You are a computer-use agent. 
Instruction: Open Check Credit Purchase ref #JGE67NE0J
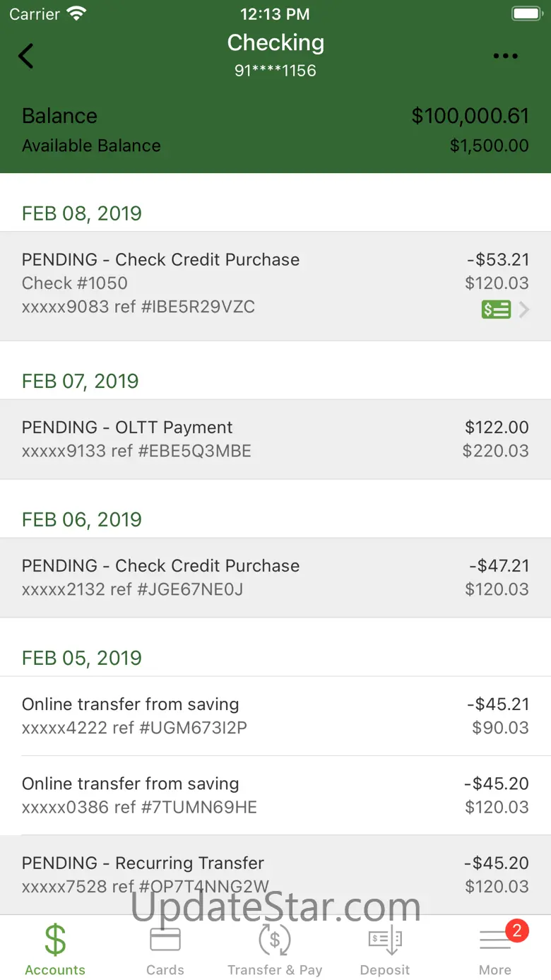tap(275, 577)
